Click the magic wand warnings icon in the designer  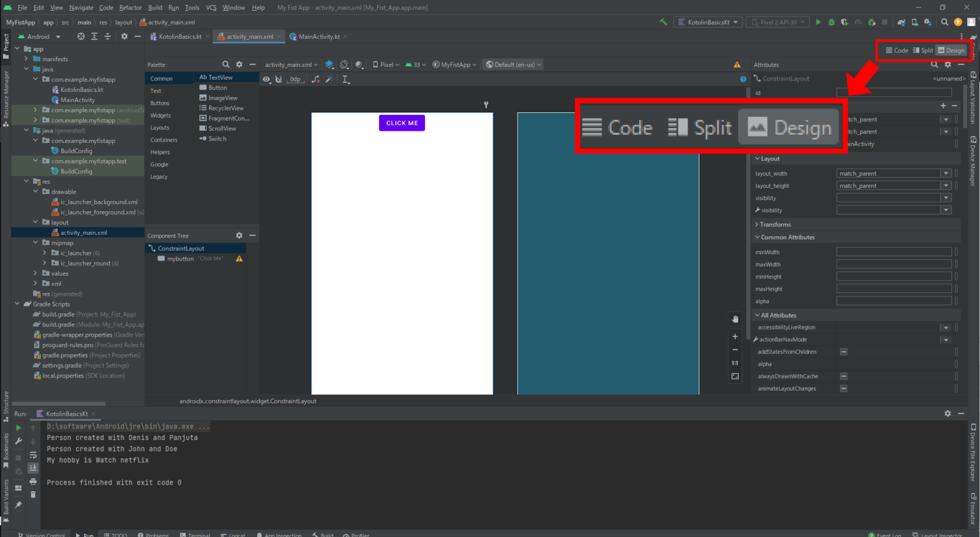click(x=329, y=79)
